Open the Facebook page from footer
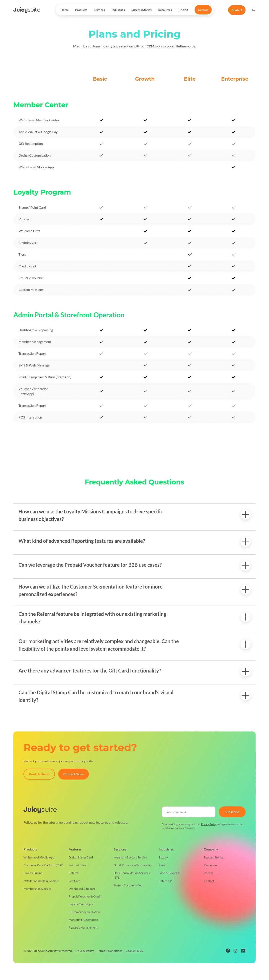269x980 pixels. click(228, 950)
